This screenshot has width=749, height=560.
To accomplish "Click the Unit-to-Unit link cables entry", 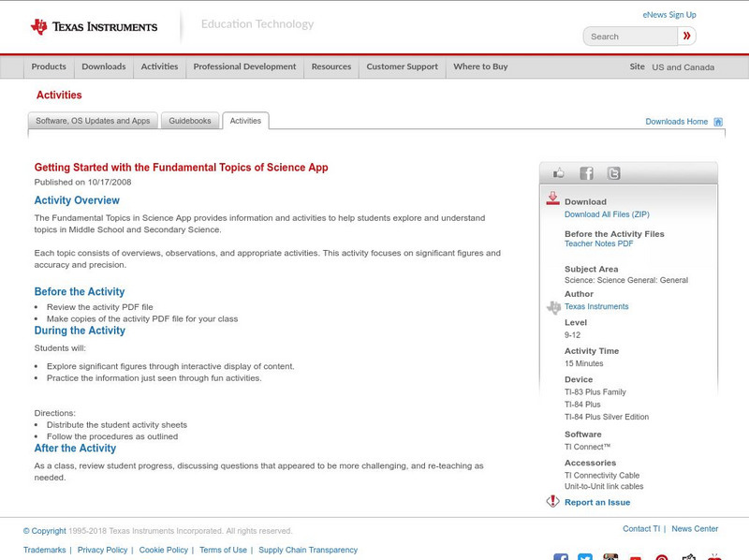I will click(x=604, y=486).
